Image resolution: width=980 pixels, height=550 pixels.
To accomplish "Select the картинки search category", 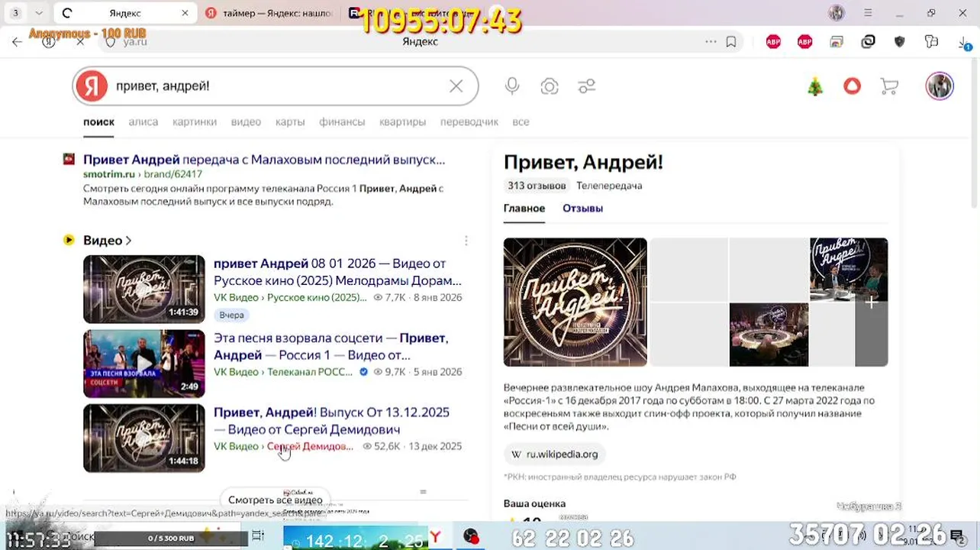I will tap(195, 121).
